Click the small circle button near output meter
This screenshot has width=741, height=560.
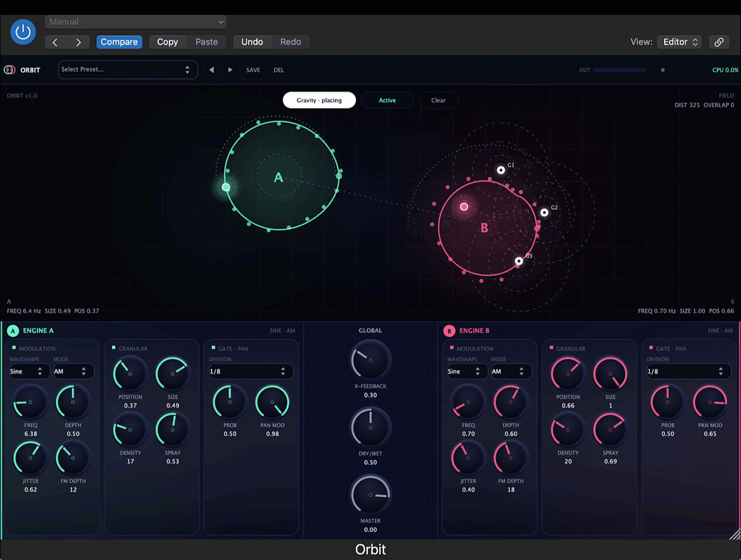662,70
